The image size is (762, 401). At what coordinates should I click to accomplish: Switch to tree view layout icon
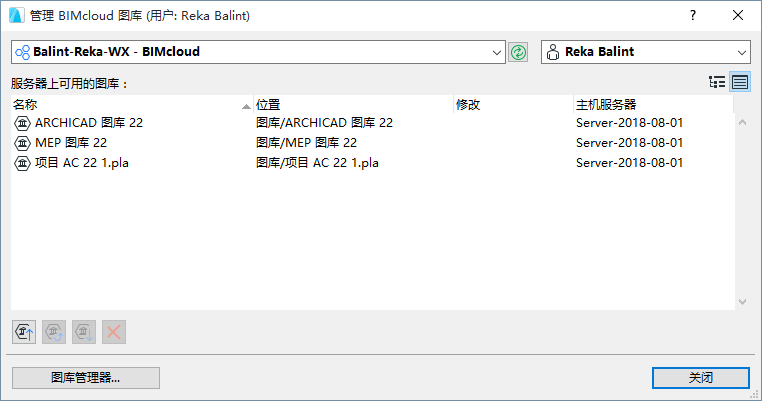(x=717, y=82)
